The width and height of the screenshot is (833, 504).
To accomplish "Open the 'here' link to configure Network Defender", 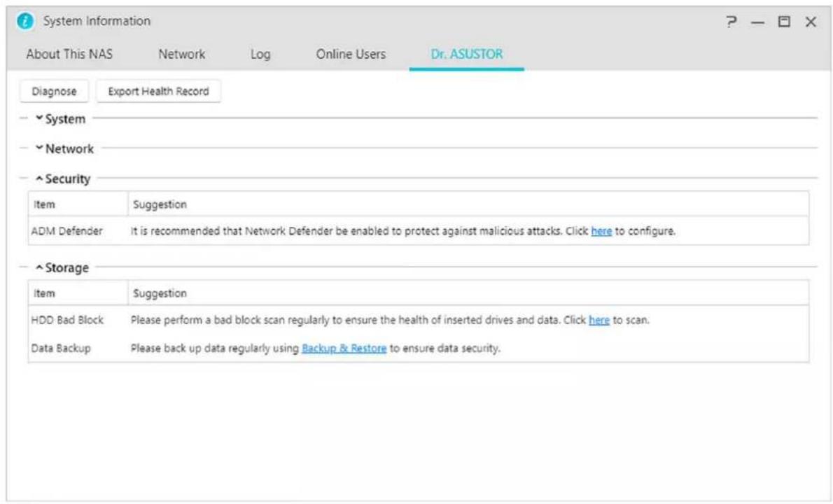I will coord(601,231).
